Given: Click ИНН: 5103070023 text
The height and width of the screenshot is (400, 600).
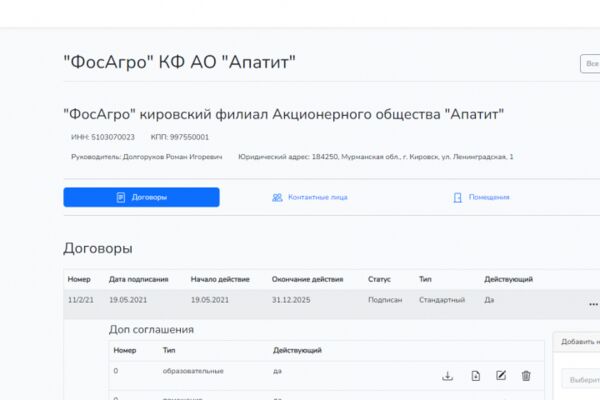Looking at the screenshot, I should click(x=103, y=137).
